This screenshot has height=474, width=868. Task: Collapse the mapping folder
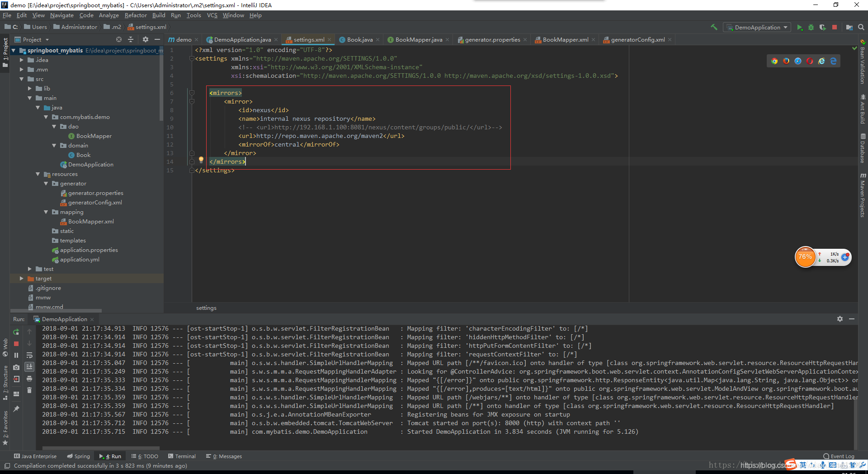coord(46,212)
